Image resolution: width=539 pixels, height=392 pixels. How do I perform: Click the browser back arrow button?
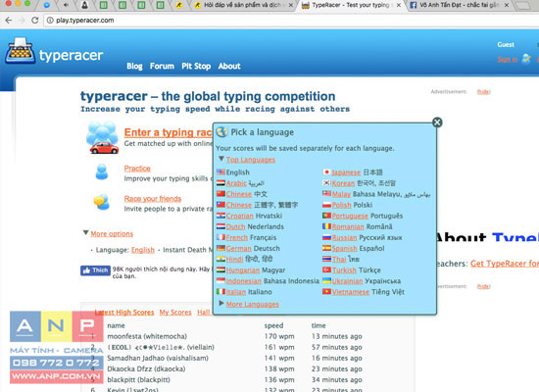(x=9, y=21)
